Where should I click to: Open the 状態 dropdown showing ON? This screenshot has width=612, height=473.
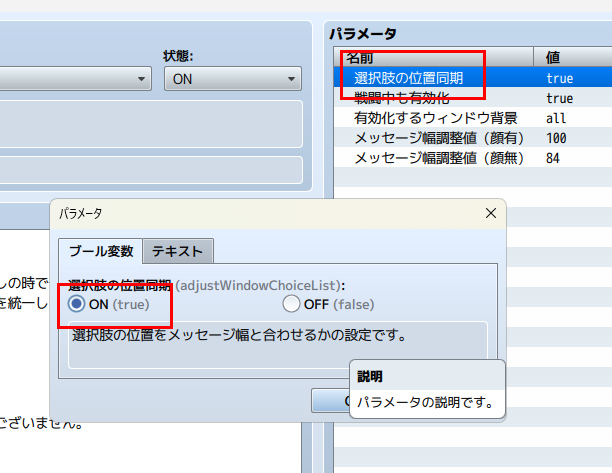[x=232, y=79]
